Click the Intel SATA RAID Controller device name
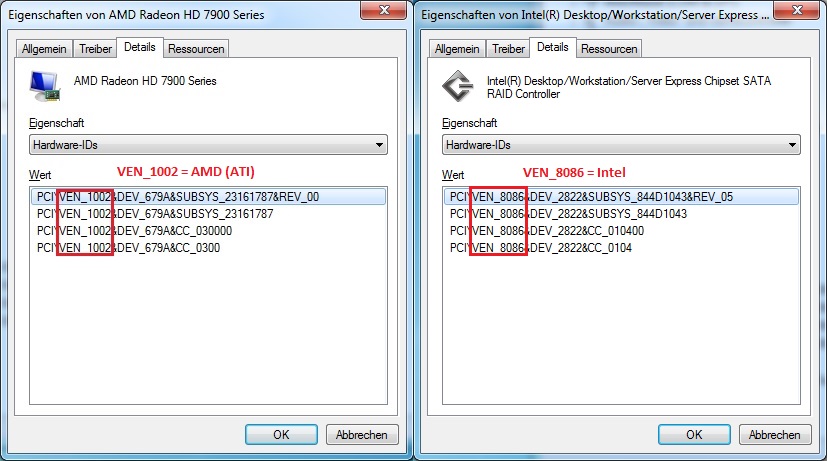The height and width of the screenshot is (461, 827). click(x=629, y=87)
